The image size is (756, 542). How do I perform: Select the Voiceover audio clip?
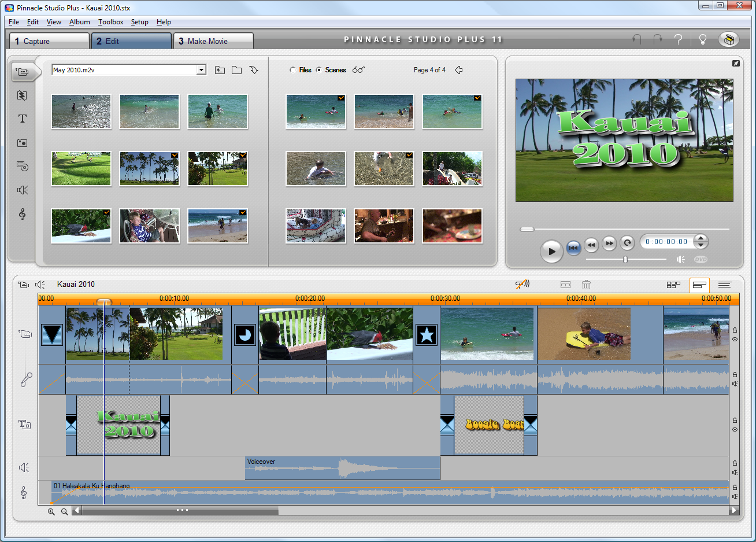coord(342,468)
